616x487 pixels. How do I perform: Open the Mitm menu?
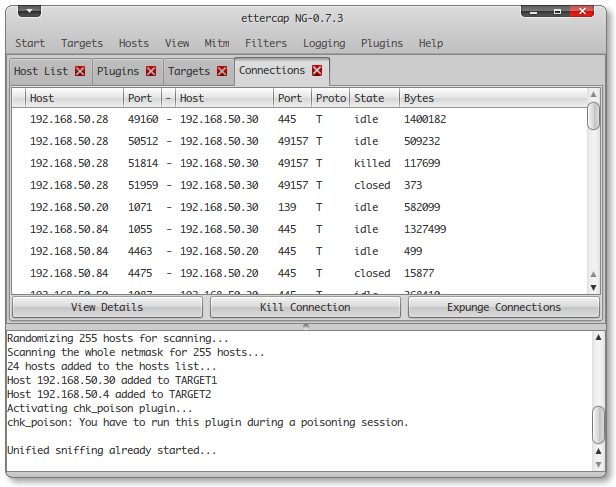217,43
